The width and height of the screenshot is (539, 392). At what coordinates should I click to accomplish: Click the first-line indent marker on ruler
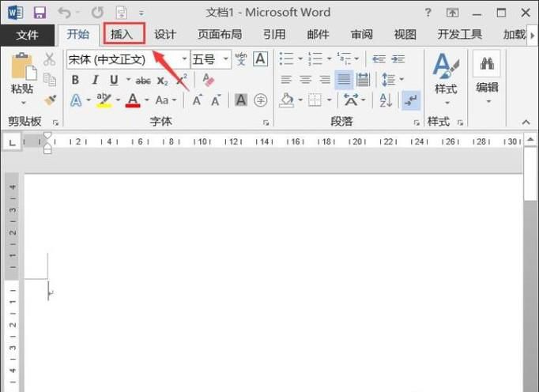click(47, 135)
